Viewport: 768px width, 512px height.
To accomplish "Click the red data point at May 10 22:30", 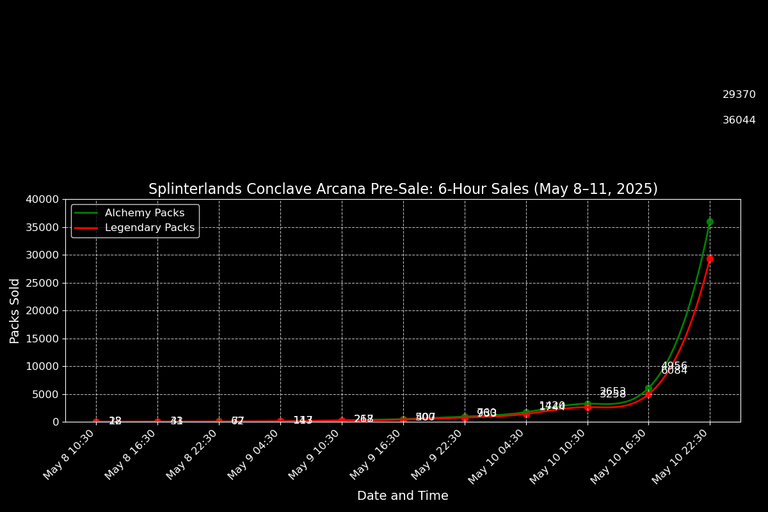I will point(710,259).
